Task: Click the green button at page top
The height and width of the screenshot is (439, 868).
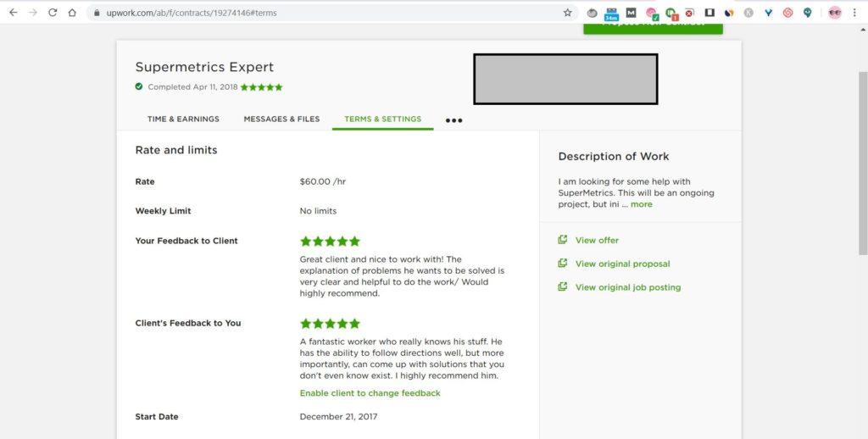Action: (653, 27)
